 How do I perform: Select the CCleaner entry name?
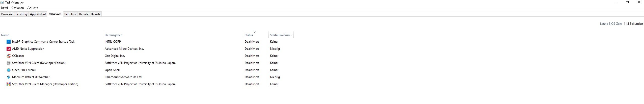(18, 56)
